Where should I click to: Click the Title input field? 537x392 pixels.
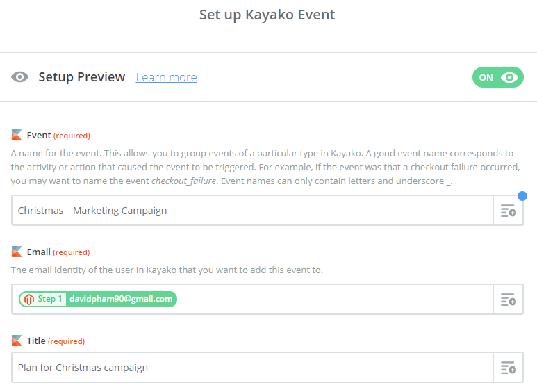(x=251, y=368)
